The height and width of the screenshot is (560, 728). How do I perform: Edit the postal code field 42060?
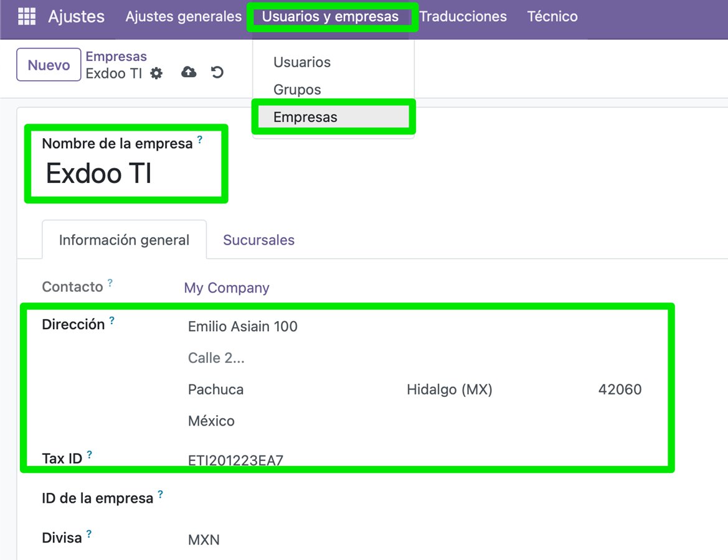[x=620, y=390]
